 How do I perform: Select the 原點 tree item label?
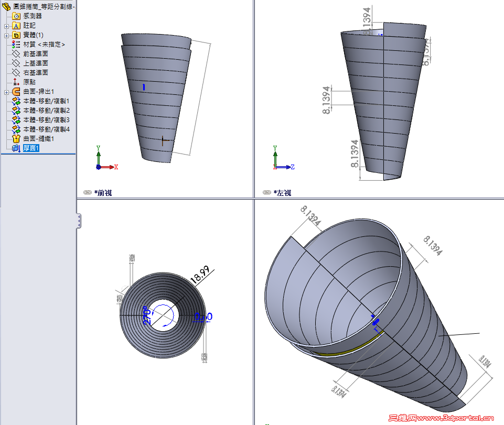pos(29,82)
